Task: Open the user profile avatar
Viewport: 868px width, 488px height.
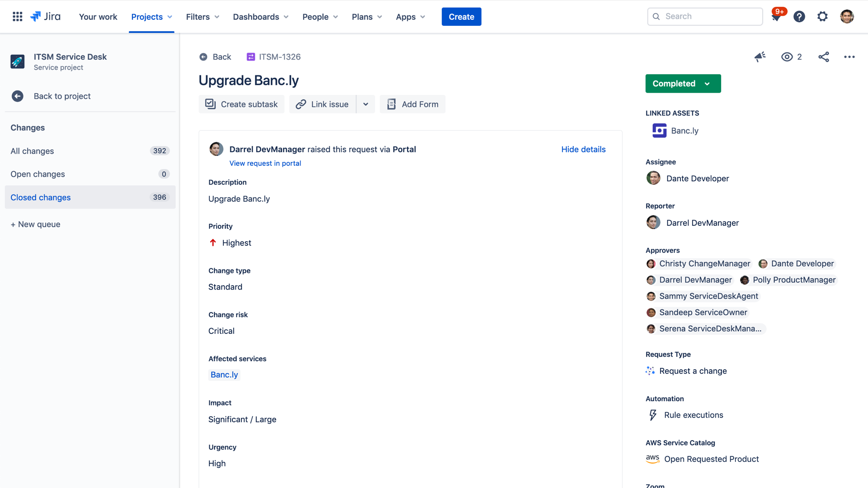Action: (847, 17)
